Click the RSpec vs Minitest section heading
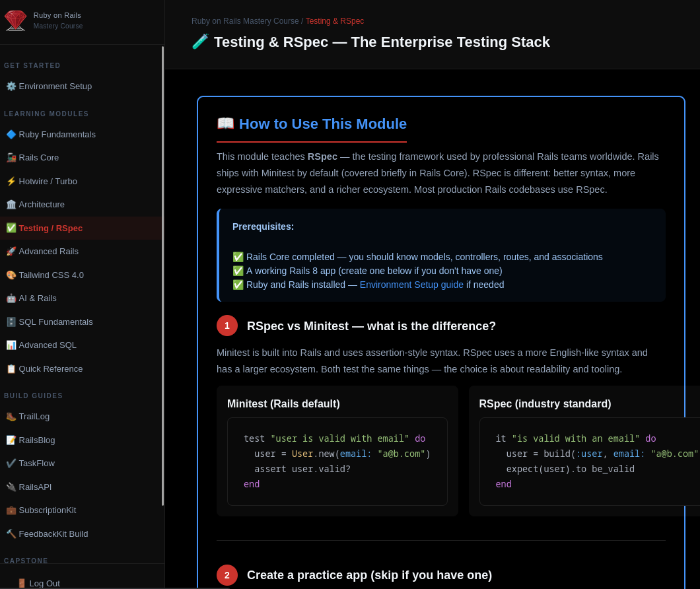This screenshot has width=700, height=589. (371, 326)
